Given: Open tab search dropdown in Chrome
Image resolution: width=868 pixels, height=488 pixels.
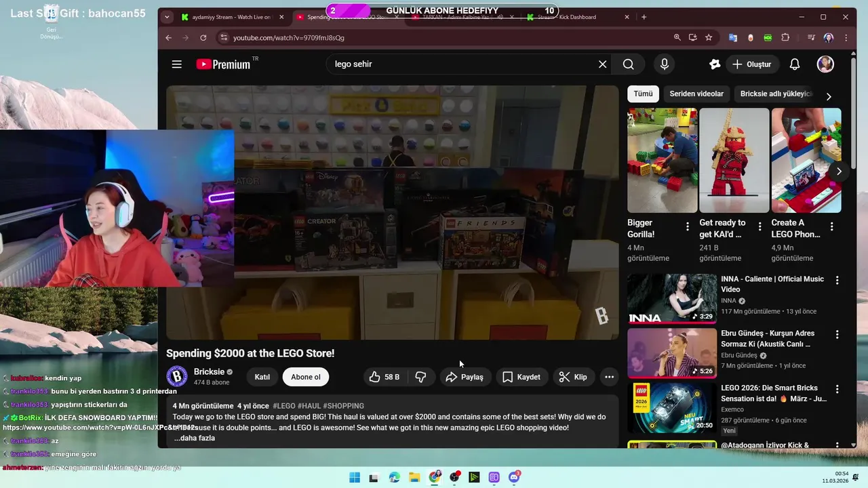Looking at the screenshot, I should [167, 17].
